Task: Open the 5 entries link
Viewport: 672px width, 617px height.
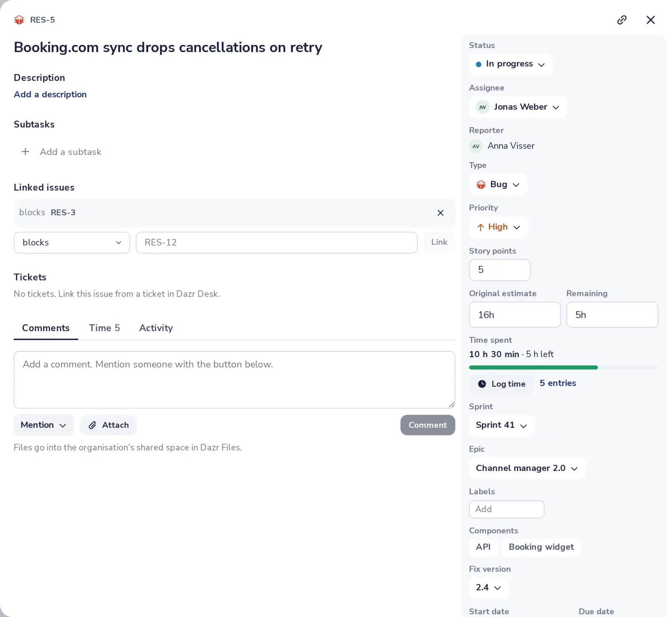Action: pos(558,383)
